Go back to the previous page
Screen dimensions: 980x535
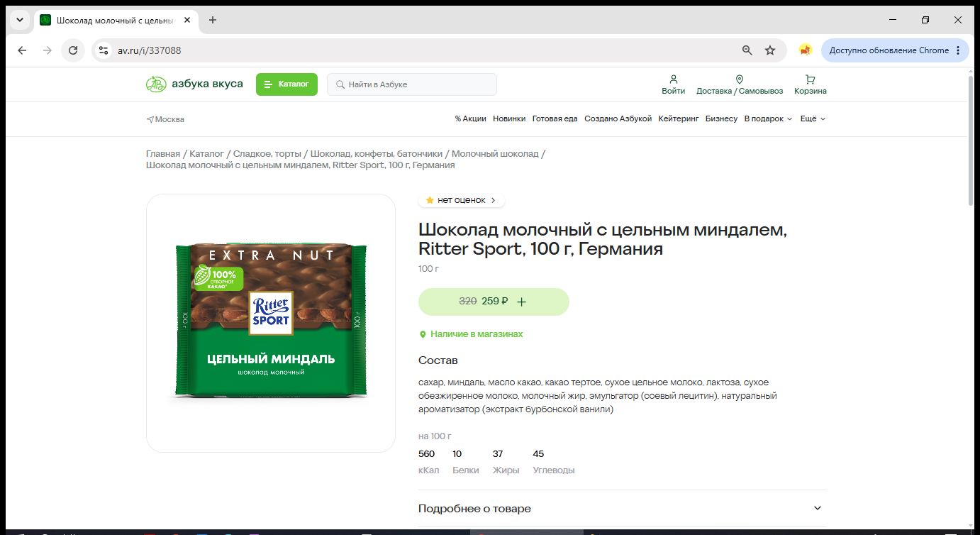[x=22, y=50]
